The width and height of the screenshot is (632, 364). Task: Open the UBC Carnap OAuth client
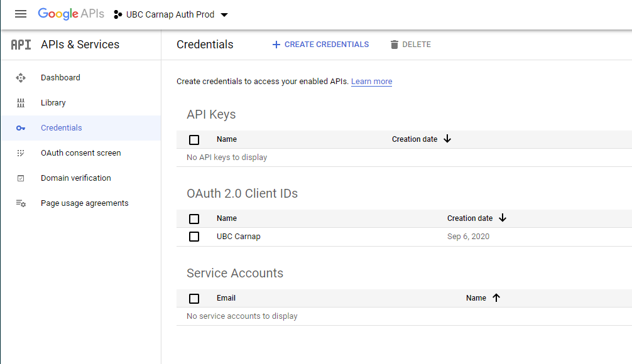coord(239,237)
